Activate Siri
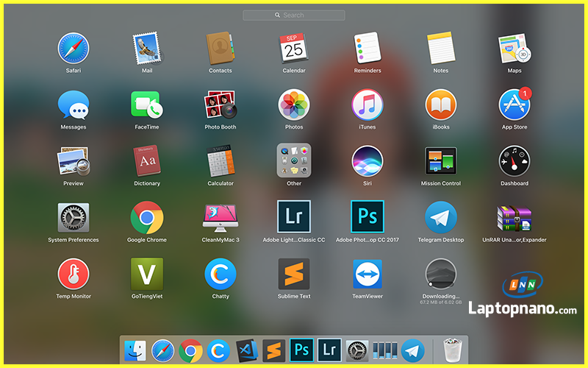 [367, 161]
